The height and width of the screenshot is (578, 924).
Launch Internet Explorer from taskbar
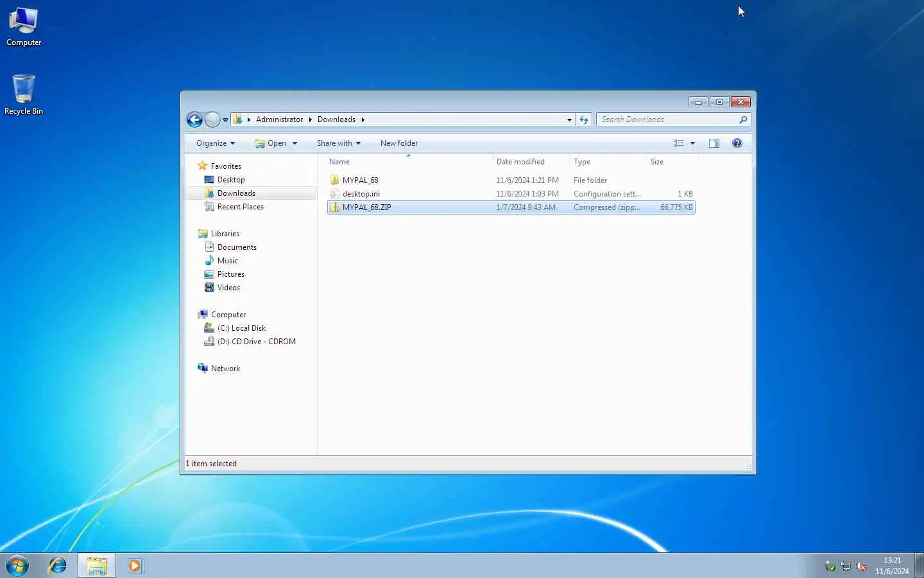point(58,565)
